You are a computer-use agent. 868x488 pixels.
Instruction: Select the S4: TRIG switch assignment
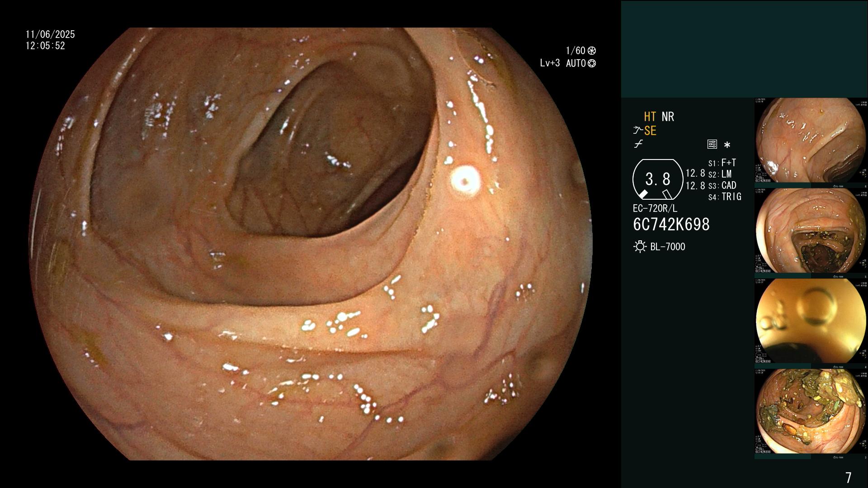click(725, 197)
